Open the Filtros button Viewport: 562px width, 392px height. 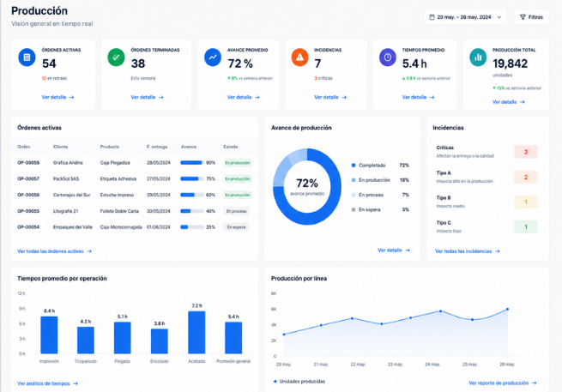click(531, 17)
